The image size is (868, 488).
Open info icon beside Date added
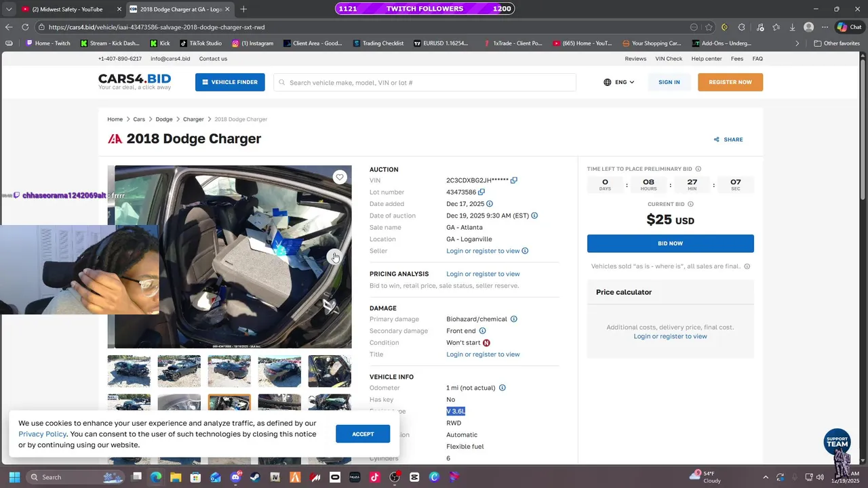(490, 204)
